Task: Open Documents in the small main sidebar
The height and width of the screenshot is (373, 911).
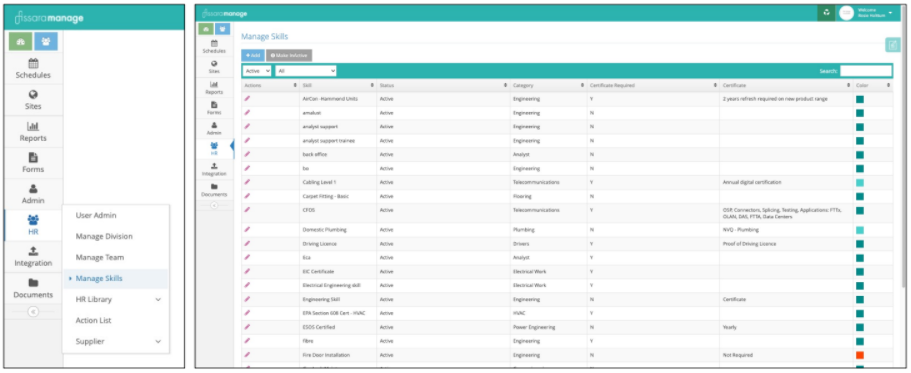Action: [x=214, y=190]
